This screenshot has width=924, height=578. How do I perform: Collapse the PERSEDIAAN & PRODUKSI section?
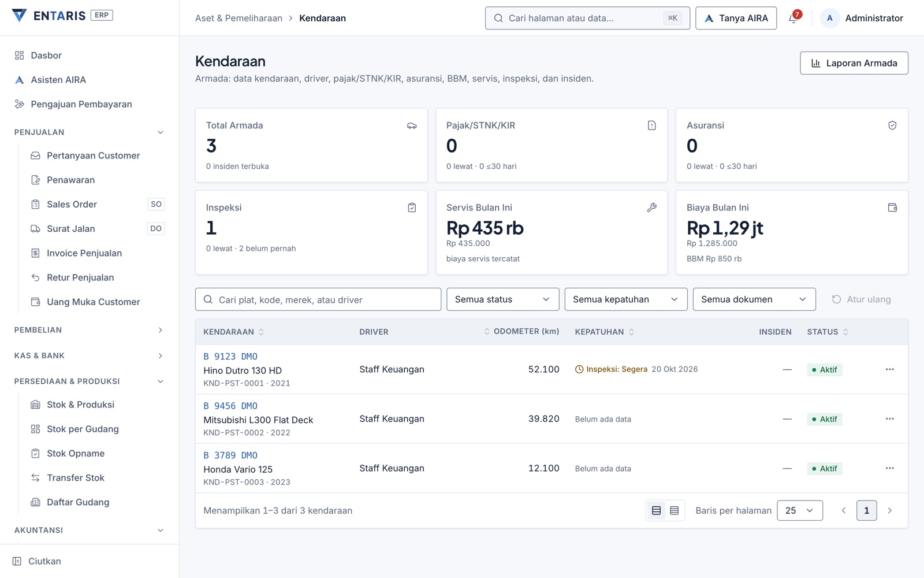(90, 381)
